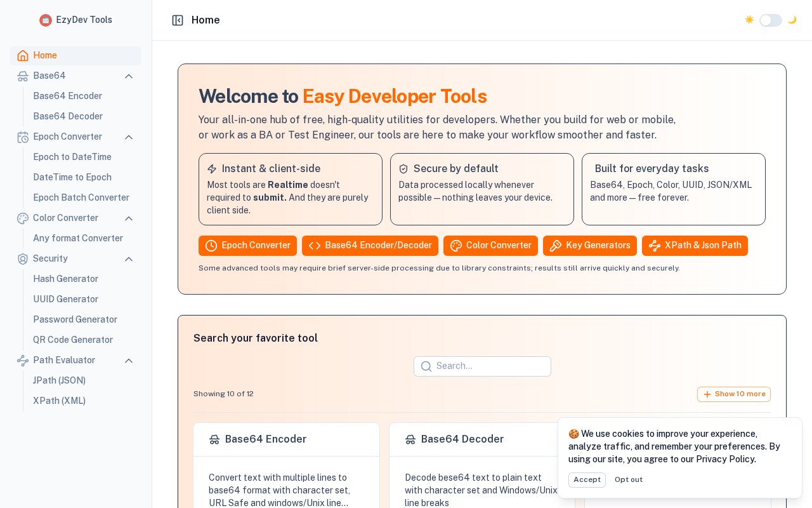Click the orange Key Generators button
The image size is (812, 508).
(589, 246)
